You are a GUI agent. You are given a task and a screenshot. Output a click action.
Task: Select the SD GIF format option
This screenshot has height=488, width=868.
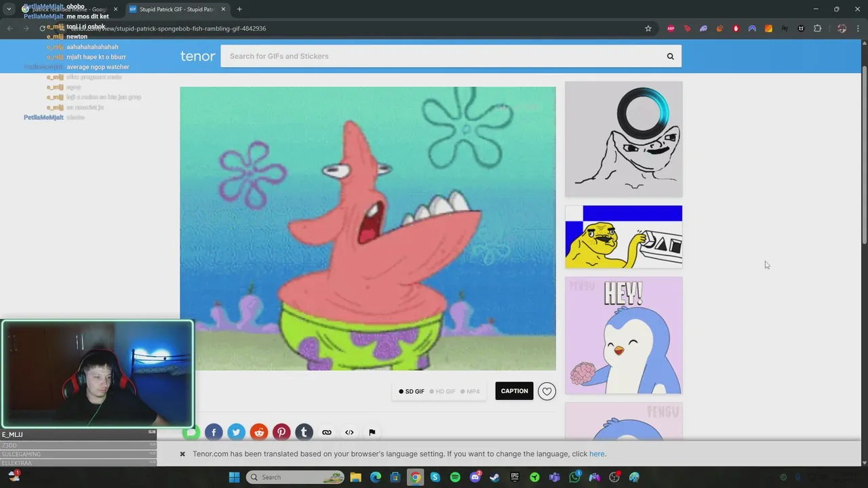[412, 392]
